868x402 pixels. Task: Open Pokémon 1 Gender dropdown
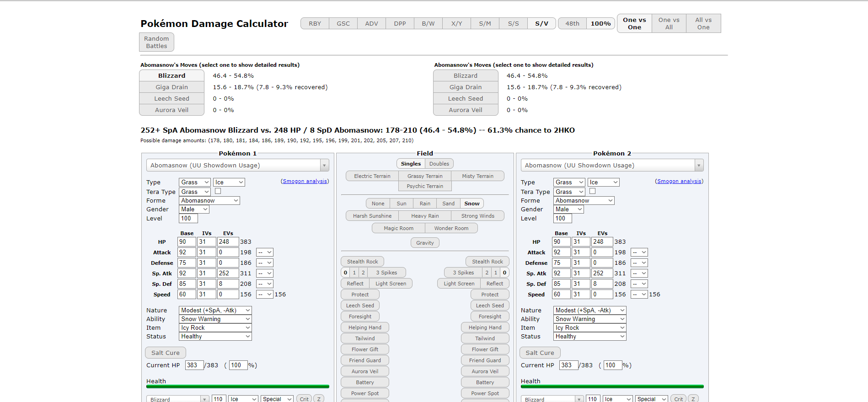(x=194, y=209)
